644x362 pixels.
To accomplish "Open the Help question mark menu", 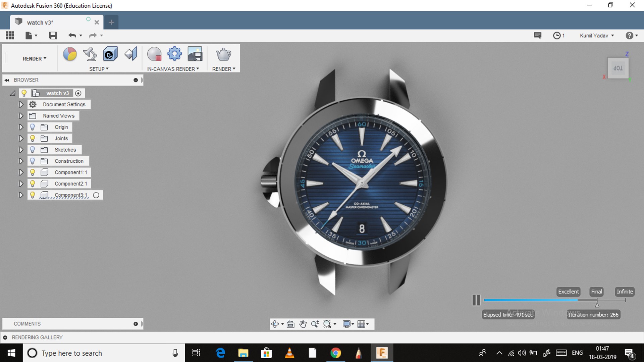I will tap(631, 35).
